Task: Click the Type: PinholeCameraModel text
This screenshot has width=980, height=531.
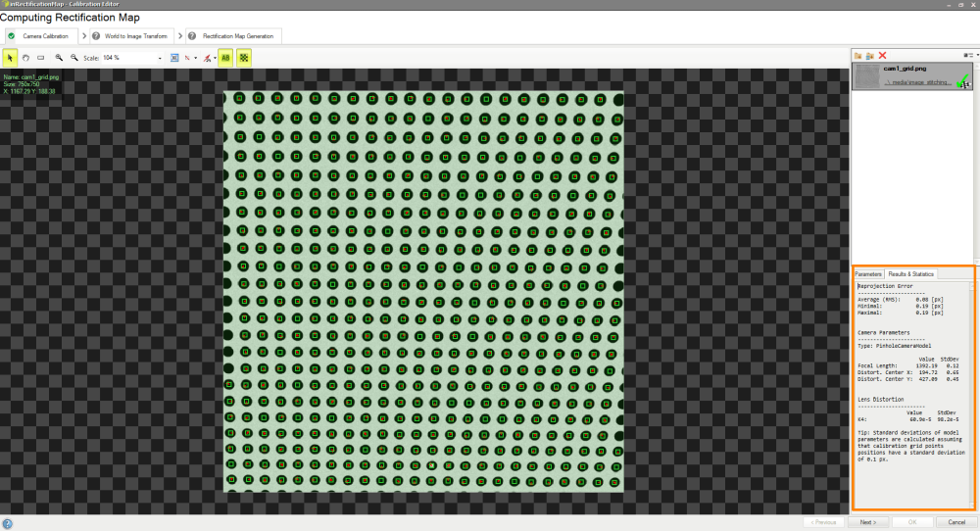Action: point(895,346)
